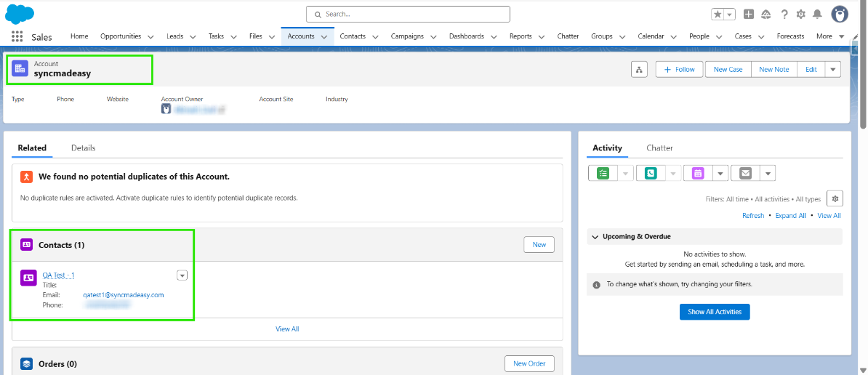Open QA Test - 1 row actions dropdown
Image resolution: width=868 pixels, height=375 pixels.
pyautogui.click(x=182, y=275)
